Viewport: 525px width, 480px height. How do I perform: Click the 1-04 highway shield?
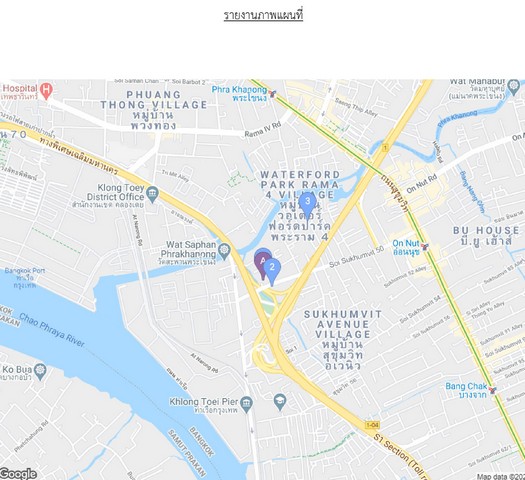[372, 425]
